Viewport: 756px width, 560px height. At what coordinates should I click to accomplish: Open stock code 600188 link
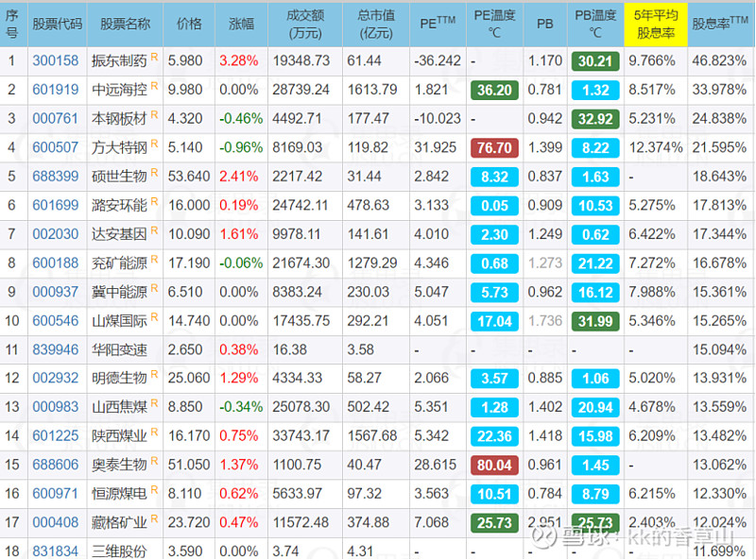click(x=56, y=263)
